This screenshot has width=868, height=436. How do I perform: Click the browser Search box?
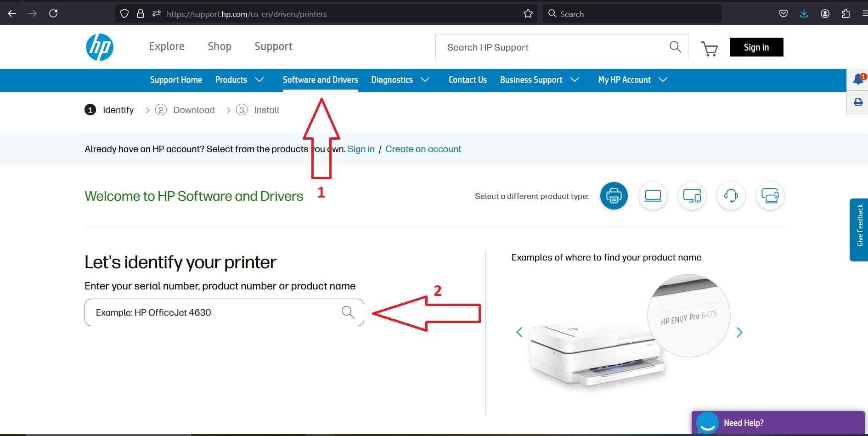(x=632, y=14)
